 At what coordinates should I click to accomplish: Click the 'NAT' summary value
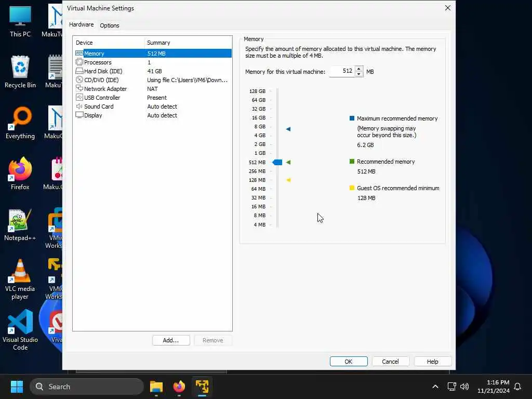click(x=152, y=88)
